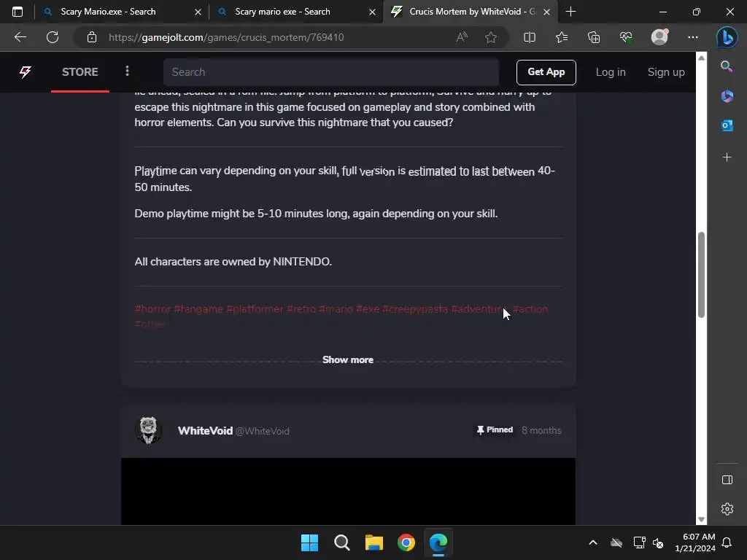Open the notification bell icon
747x560 pixels.
click(x=727, y=542)
